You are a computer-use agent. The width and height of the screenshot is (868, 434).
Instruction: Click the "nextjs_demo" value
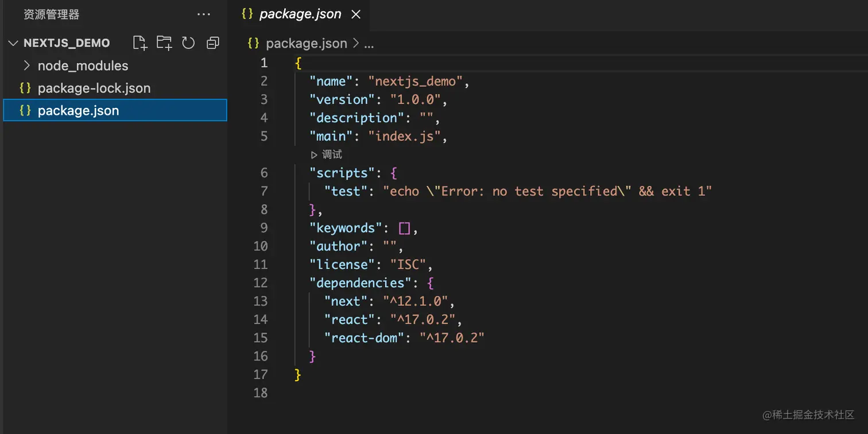click(416, 81)
